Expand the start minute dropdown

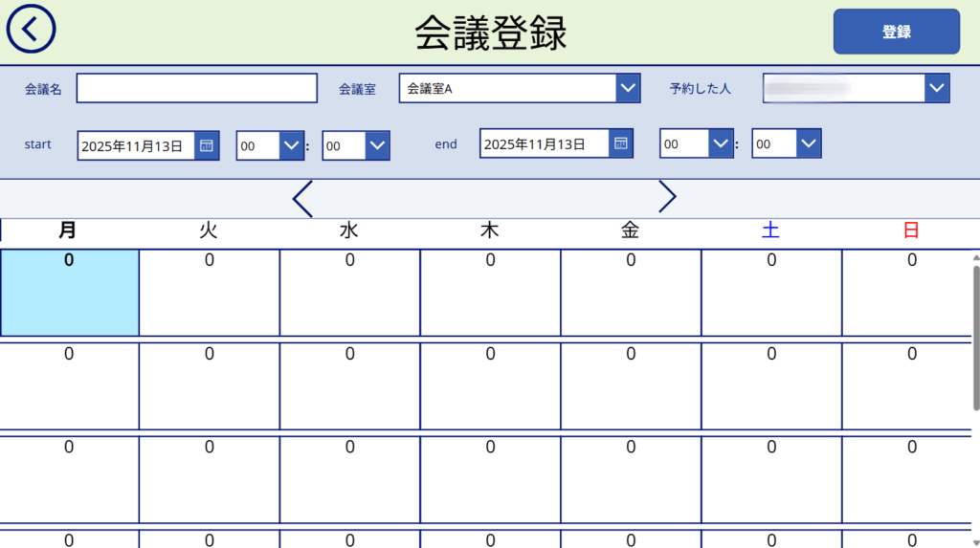coord(378,145)
